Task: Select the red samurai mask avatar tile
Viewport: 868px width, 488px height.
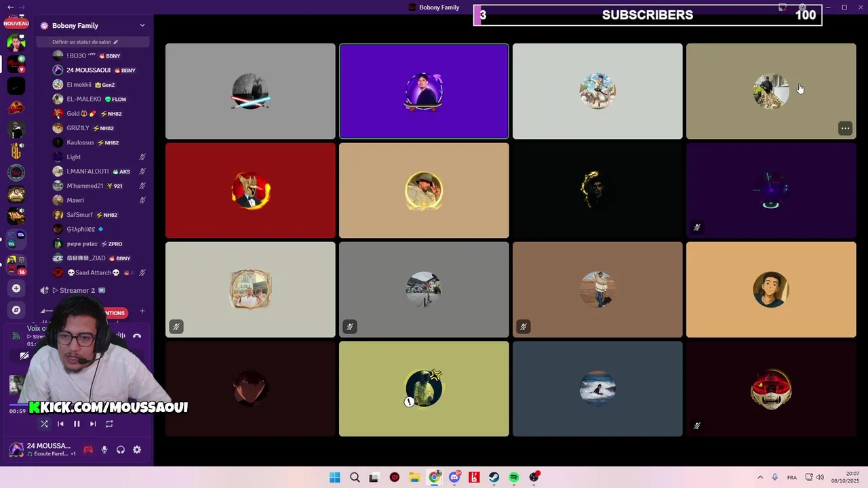Action: point(771,389)
